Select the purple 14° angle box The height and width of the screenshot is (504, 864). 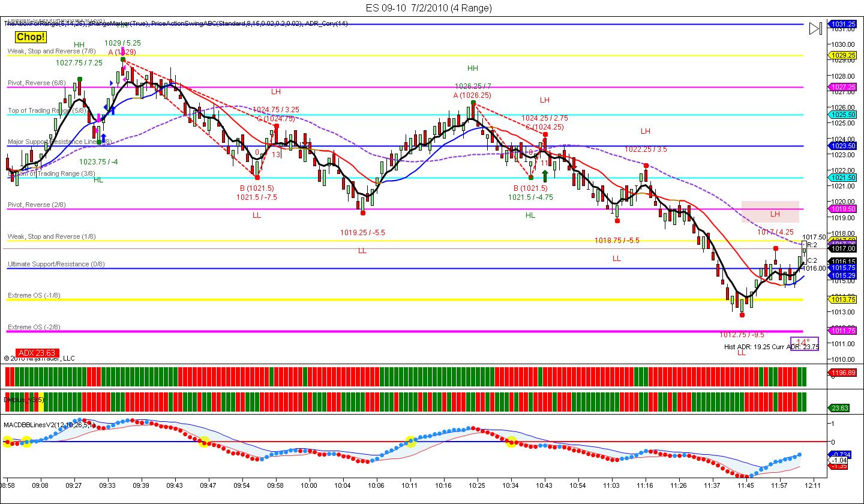point(804,343)
